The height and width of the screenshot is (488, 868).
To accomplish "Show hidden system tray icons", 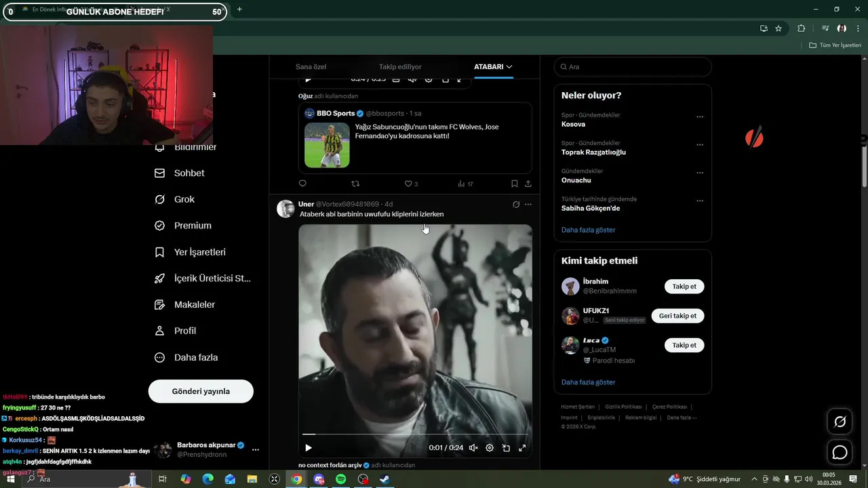I will pyautogui.click(x=755, y=479).
